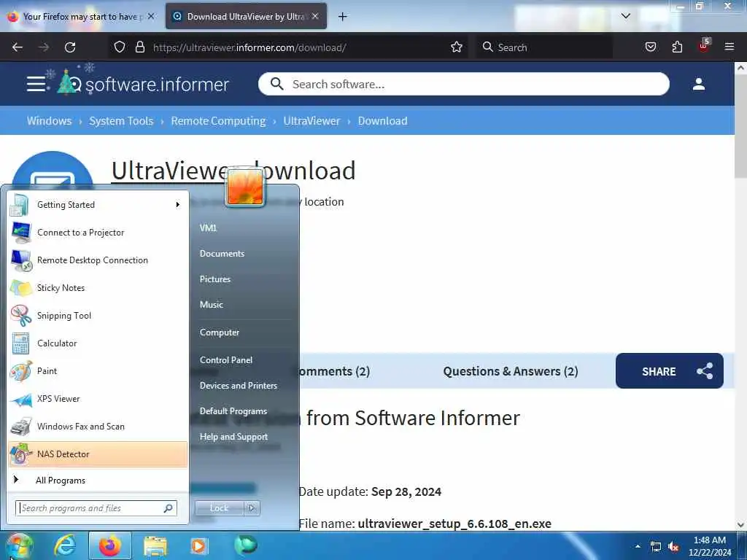Image resolution: width=747 pixels, height=560 pixels.
Task: Expand the Getting Started submenu arrow
Action: click(178, 205)
